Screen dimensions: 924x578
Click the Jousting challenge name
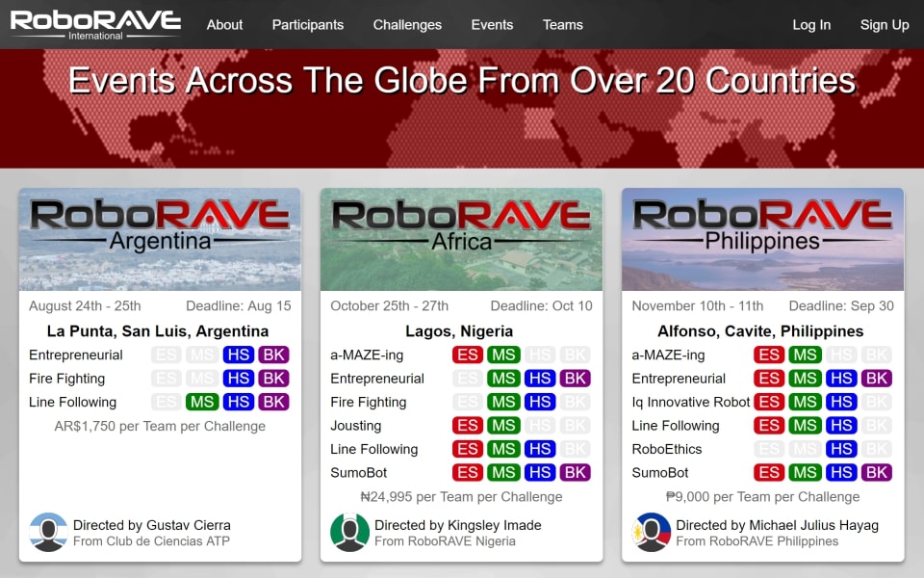(356, 425)
